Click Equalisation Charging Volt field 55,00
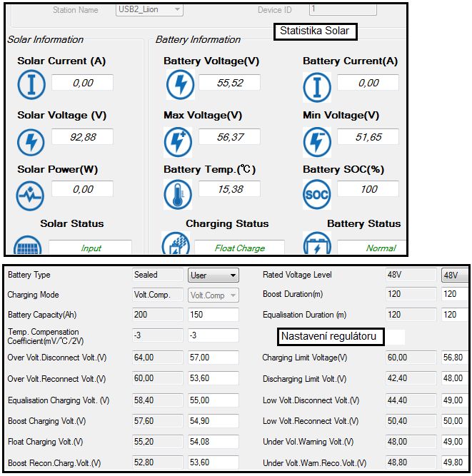 click(213, 400)
